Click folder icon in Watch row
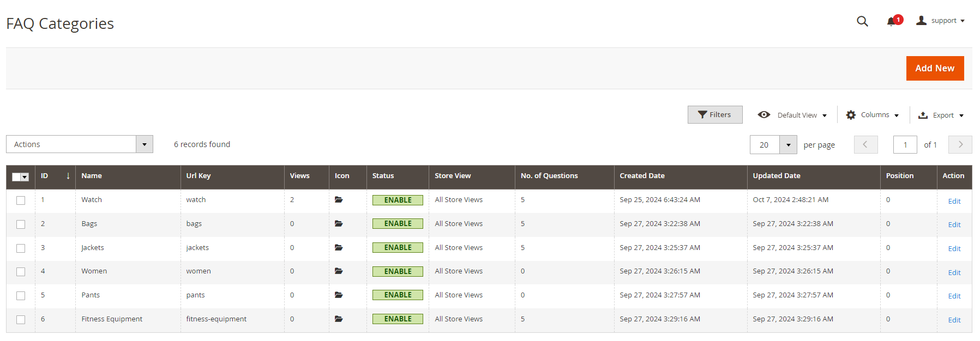980x341 pixels. point(339,200)
